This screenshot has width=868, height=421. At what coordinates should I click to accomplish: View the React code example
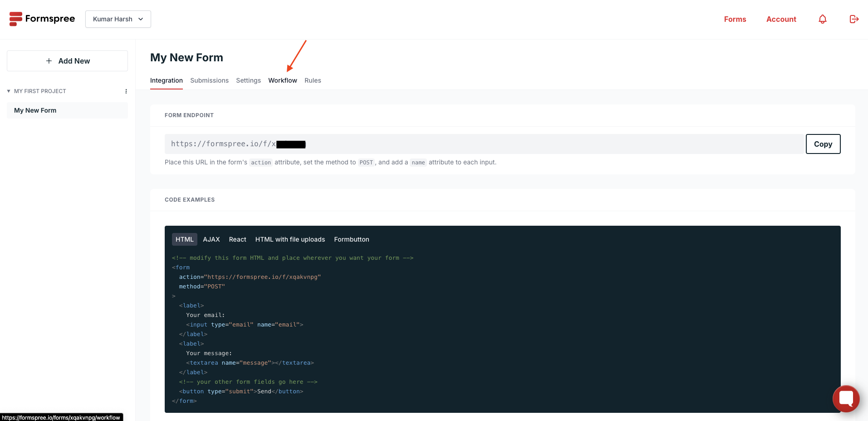click(x=237, y=239)
